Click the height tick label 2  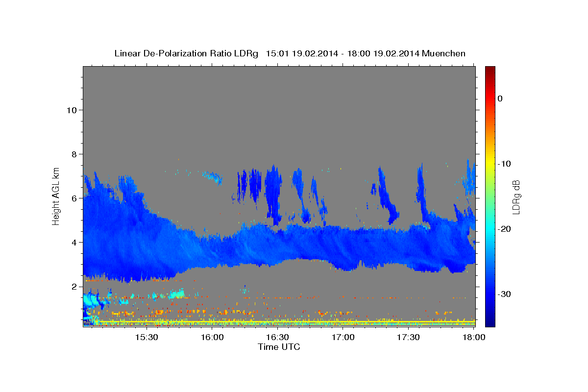(74, 287)
